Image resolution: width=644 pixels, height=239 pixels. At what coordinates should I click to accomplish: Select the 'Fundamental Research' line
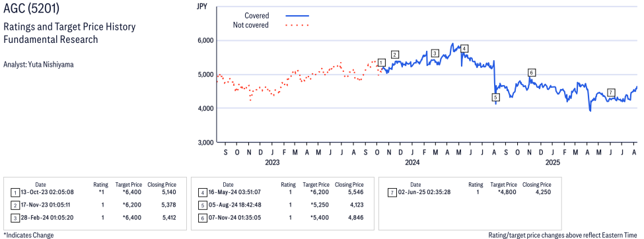point(50,40)
